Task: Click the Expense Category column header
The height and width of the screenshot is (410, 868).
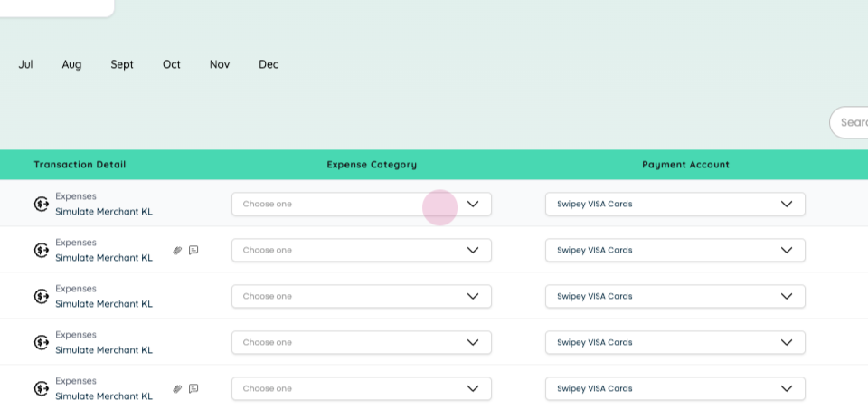Action: [x=372, y=165]
